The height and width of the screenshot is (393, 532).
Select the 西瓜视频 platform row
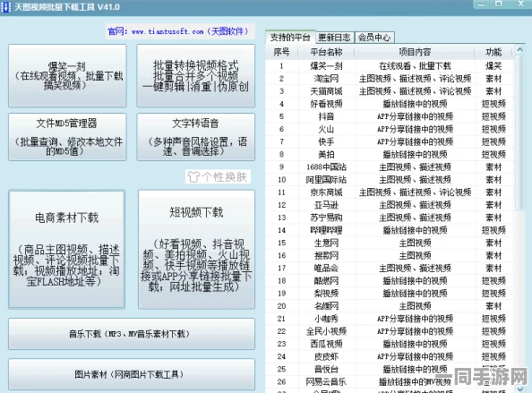click(390, 344)
